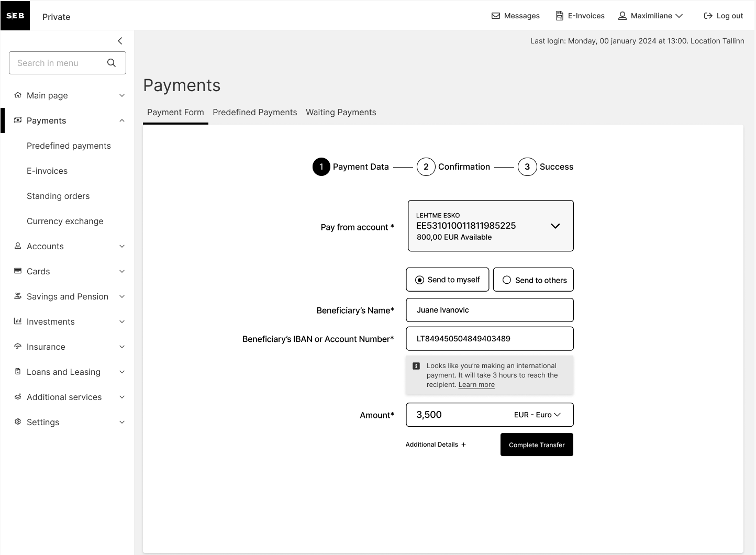
Task: Click the Beneficiary's IBAN field
Action: click(x=490, y=339)
